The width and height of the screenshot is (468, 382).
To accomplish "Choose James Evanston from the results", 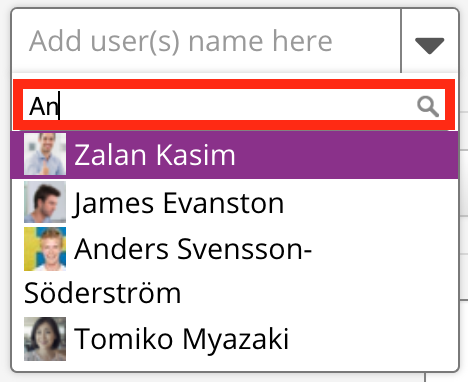I will click(x=234, y=202).
